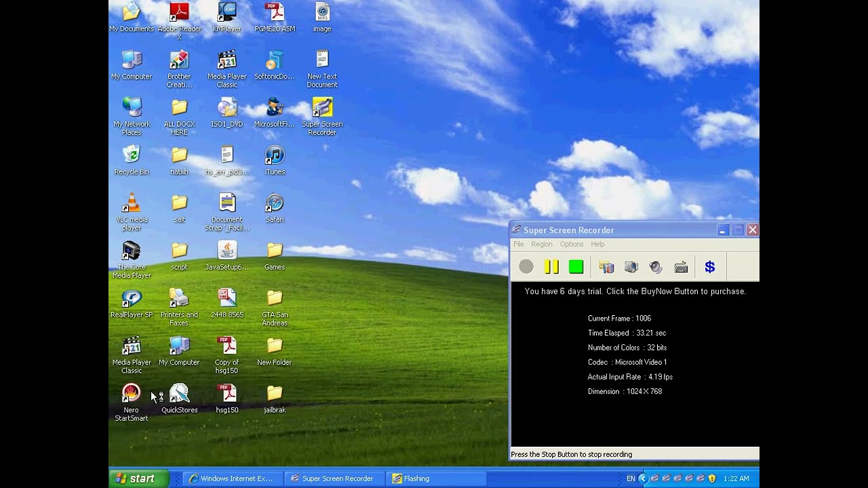Image resolution: width=868 pixels, height=488 pixels.
Task: Select the Super Screen Recorder desktop shortcut
Action: pyautogui.click(x=322, y=117)
